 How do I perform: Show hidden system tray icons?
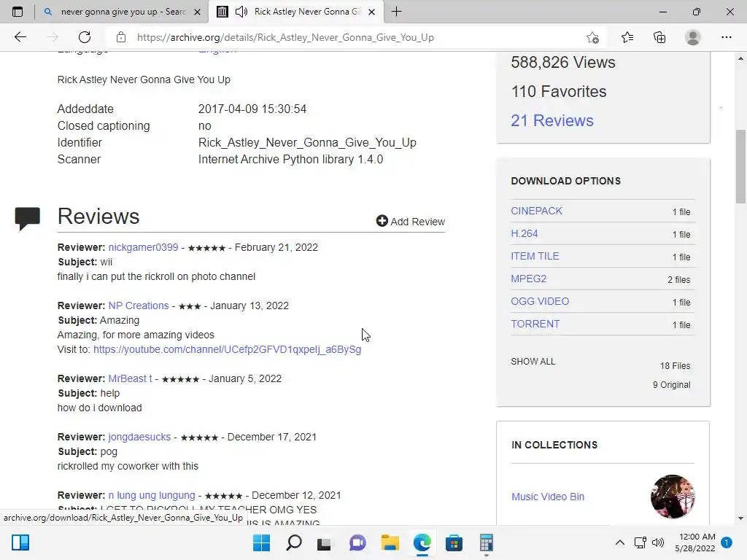tap(620, 542)
